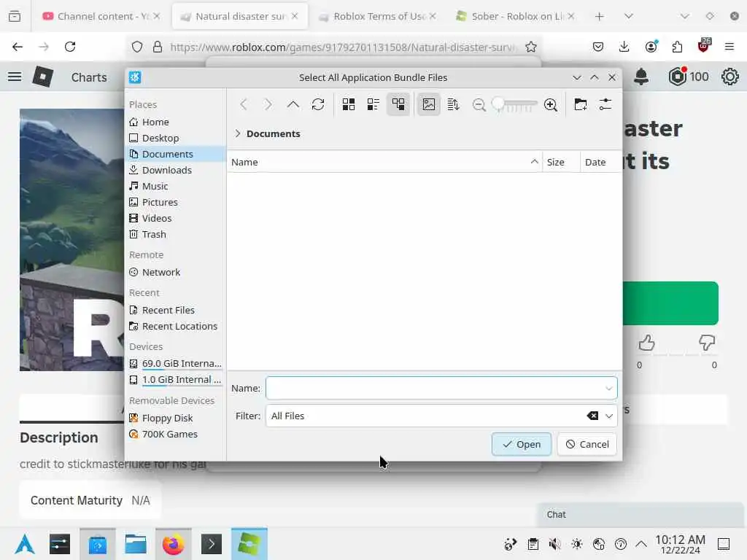The width and height of the screenshot is (747, 560).
Task: Click the browser address bar URL
Action: tap(342, 47)
